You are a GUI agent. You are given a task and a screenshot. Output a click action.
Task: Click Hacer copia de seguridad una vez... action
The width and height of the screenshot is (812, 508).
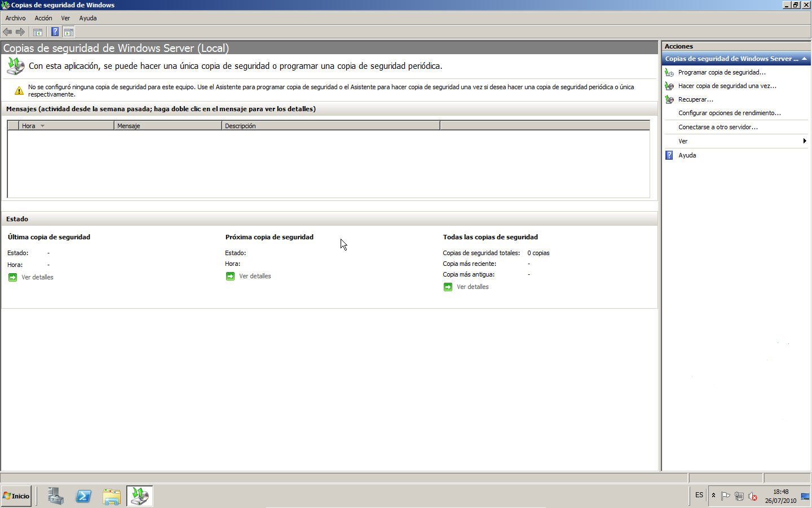[727, 86]
